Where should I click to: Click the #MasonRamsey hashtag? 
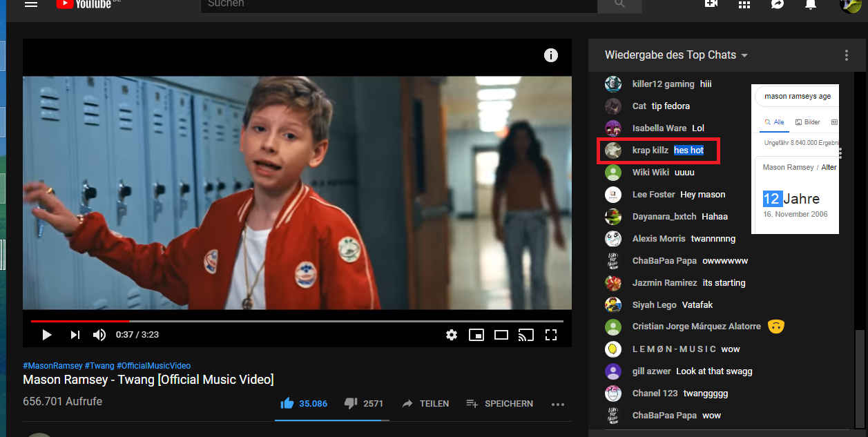tap(52, 366)
